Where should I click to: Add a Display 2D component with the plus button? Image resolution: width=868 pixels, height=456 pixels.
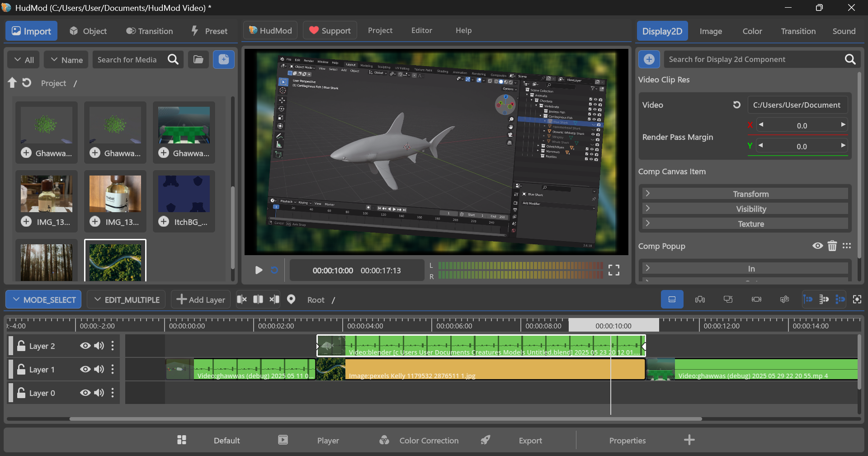pos(649,59)
